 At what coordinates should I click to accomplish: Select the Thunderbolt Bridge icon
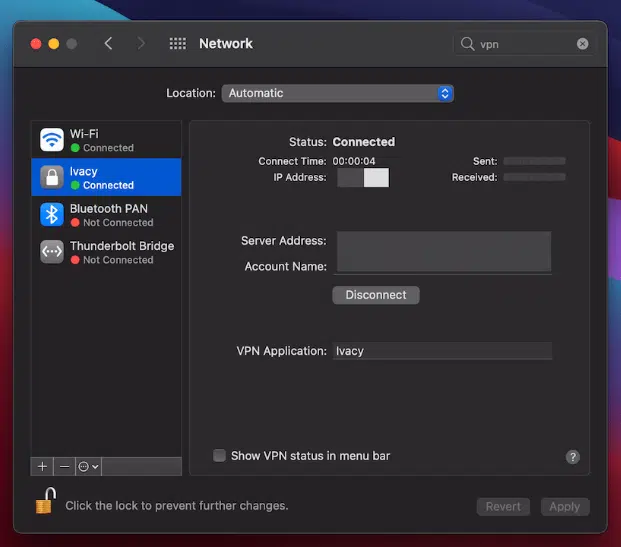click(52, 252)
